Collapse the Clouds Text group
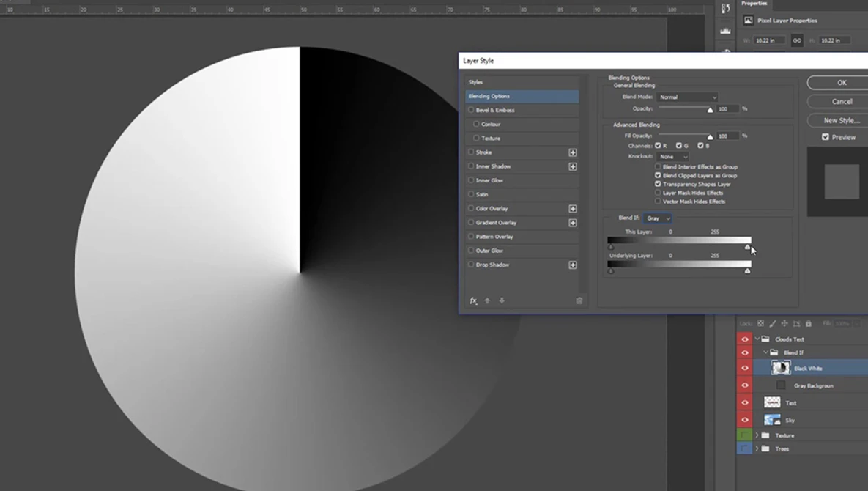This screenshot has width=868, height=491. click(x=757, y=339)
